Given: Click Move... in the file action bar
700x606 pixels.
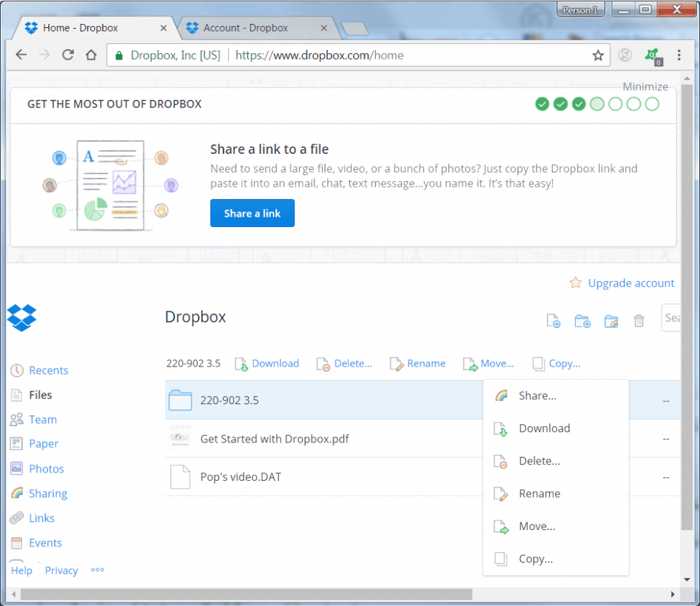Looking at the screenshot, I should 488,363.
